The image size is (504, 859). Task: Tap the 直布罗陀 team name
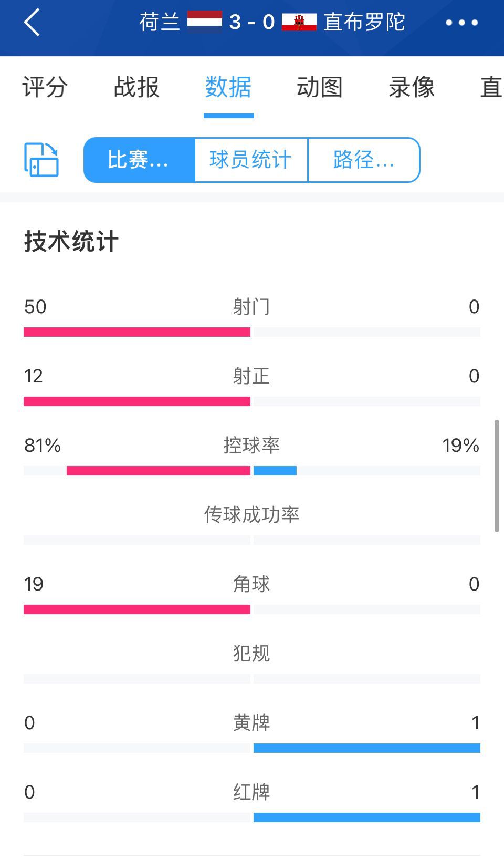tap(364, 22)
